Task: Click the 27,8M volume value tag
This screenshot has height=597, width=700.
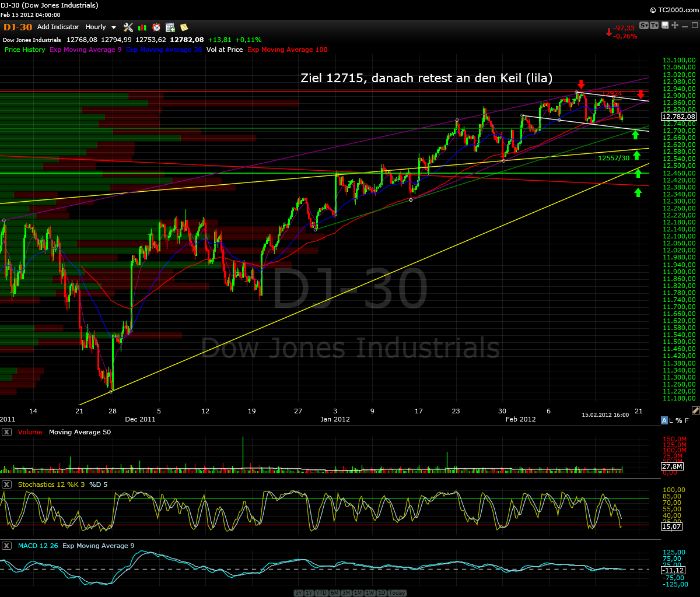Action: point(672,467)
